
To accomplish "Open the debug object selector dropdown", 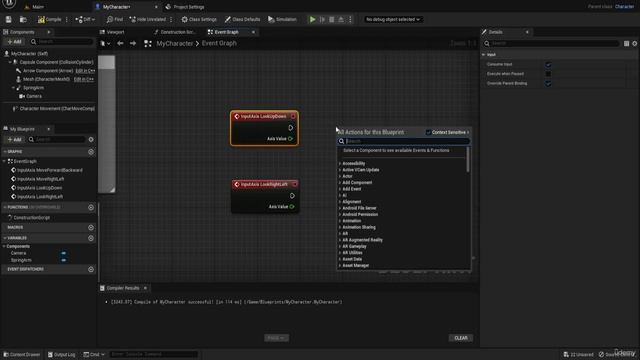I will (392, 19).
